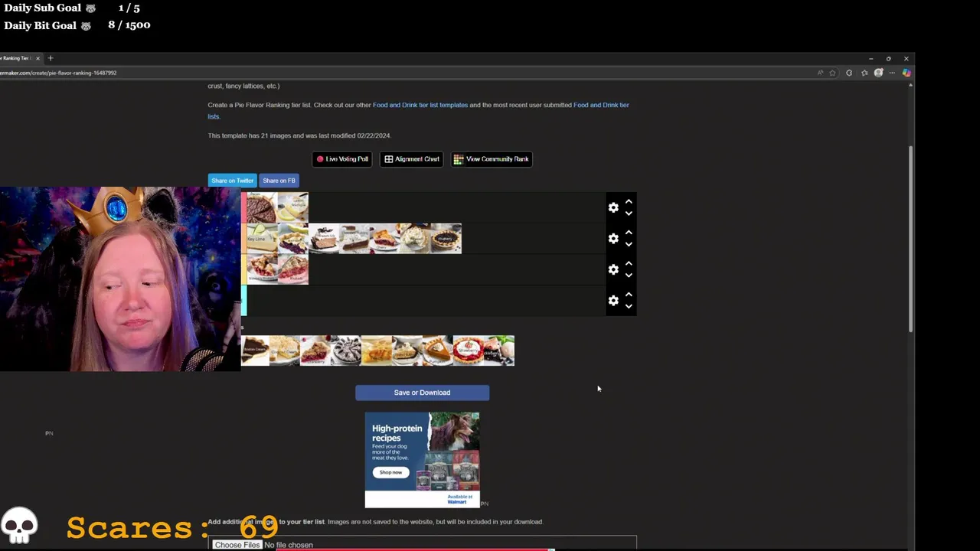Click the browser address bar URL
The height and width of the screenshot is (551, 980).
[x=58, y=73]
